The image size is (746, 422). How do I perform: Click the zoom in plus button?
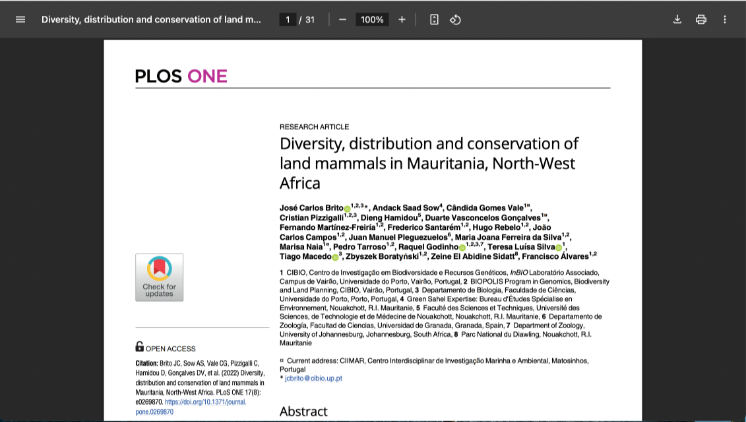[402, 19]
